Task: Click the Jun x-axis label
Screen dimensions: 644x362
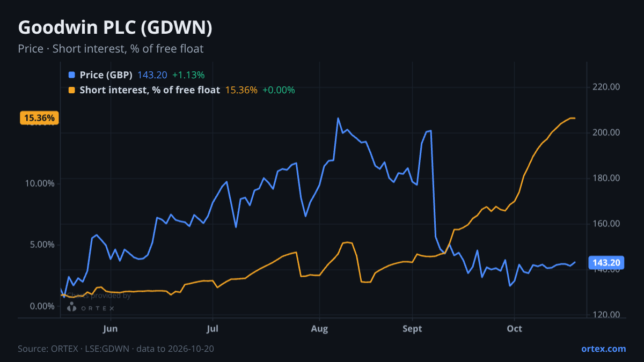Action: pyautogui.click(x=110, y=328)
